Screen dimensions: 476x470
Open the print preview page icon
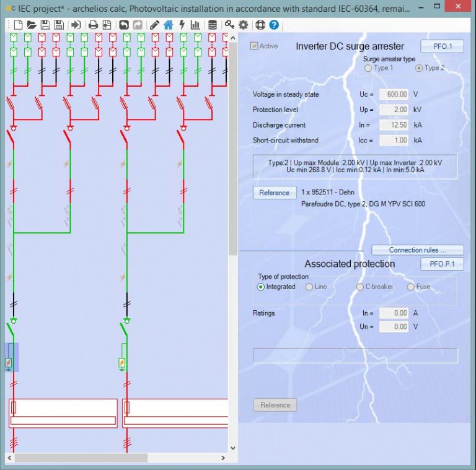107,25
